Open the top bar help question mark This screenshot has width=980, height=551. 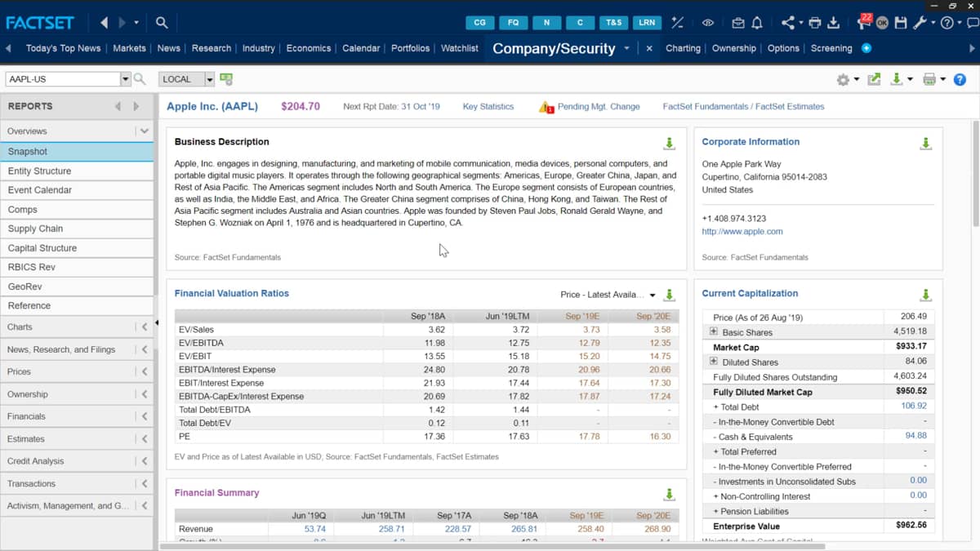pyautogui.click(x=947, y=23)
